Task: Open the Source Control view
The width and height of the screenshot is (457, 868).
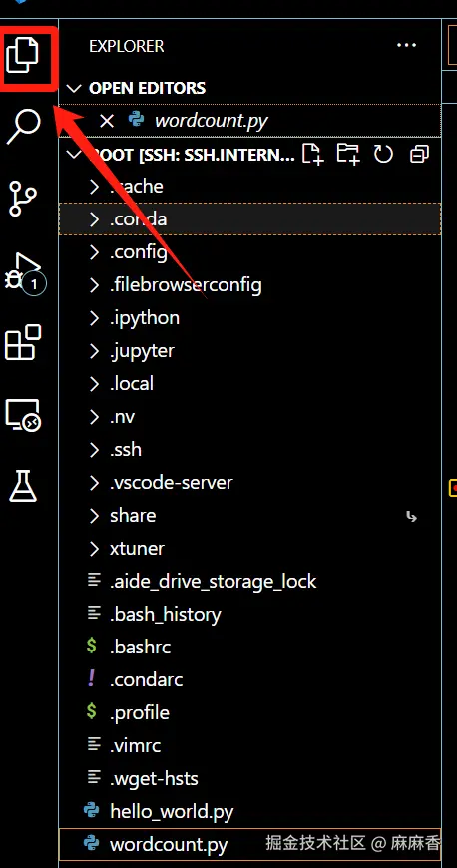Action: [x=23, y=200]
